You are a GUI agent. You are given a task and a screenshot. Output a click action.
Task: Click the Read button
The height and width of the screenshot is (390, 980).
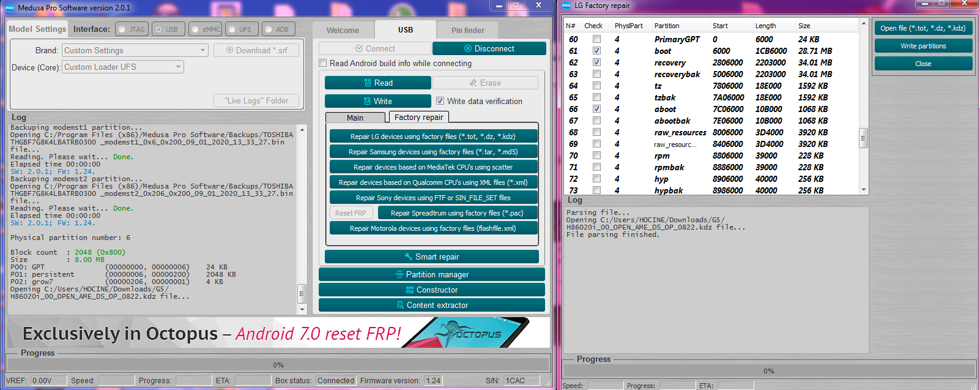377,83
